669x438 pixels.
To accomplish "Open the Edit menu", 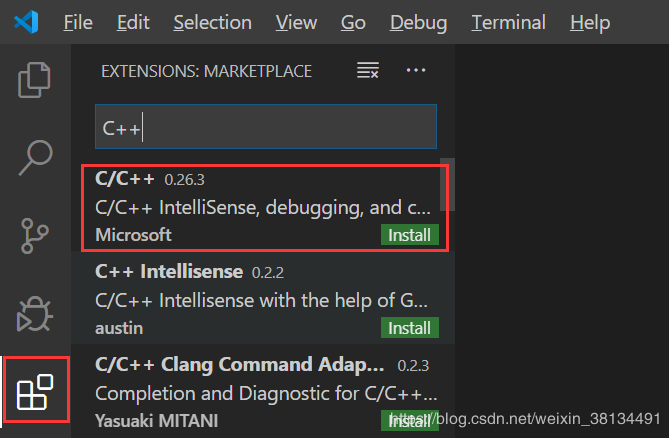I will pyautogui.click(x=133, y=22).
